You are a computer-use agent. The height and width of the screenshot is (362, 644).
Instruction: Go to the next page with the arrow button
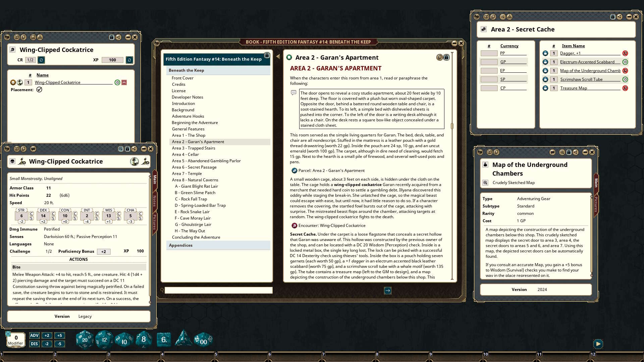click(388, 291)
